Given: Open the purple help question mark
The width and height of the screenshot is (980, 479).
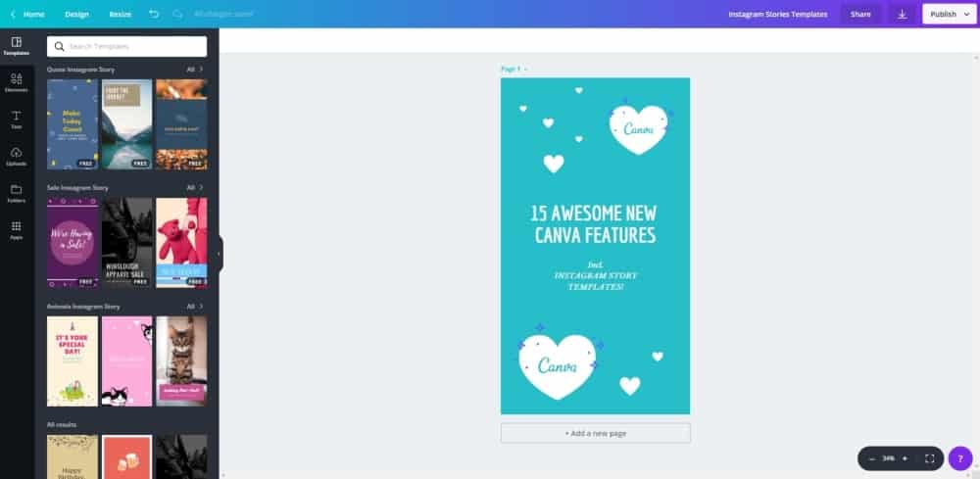Looking at the screenshot, I should pos(960,458).
